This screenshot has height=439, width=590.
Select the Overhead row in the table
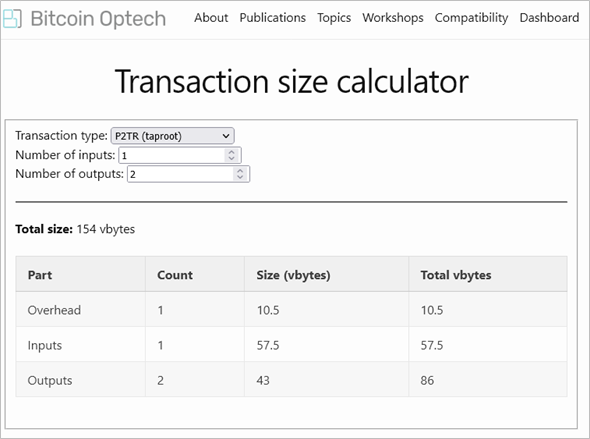point(291,310)
